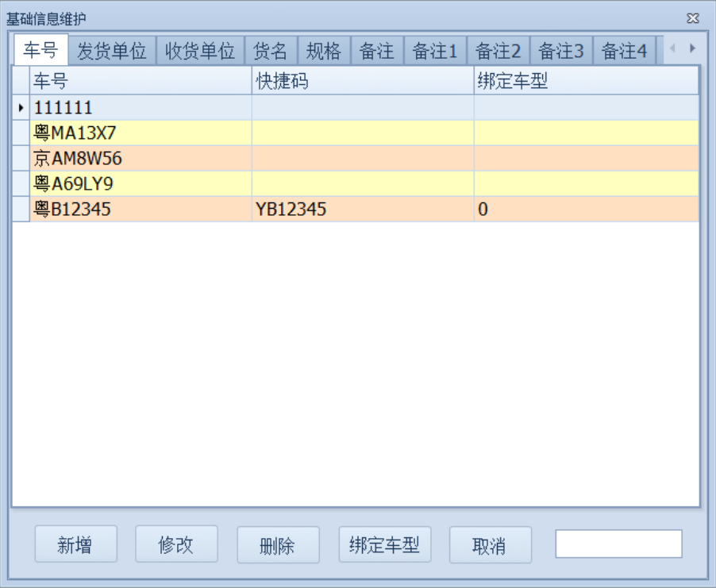
Task: Sort by the 快捷码 column header
Action: (363, 81)
